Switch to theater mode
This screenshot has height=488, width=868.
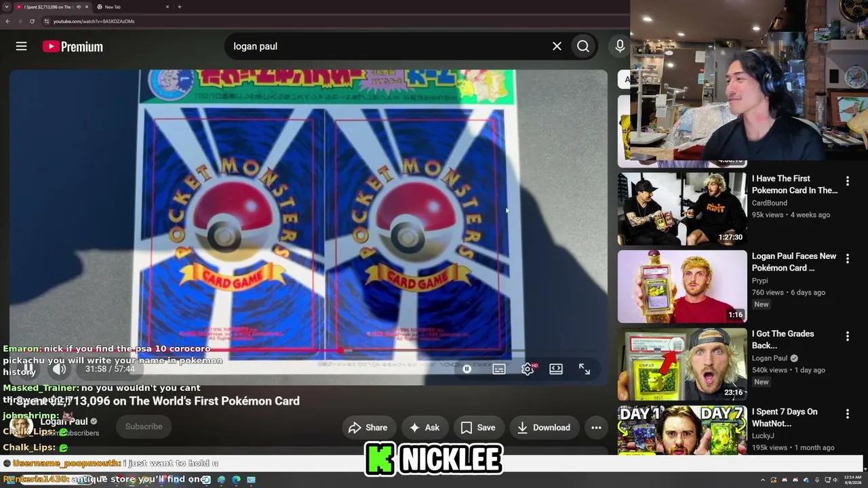(x=556, y=369)
